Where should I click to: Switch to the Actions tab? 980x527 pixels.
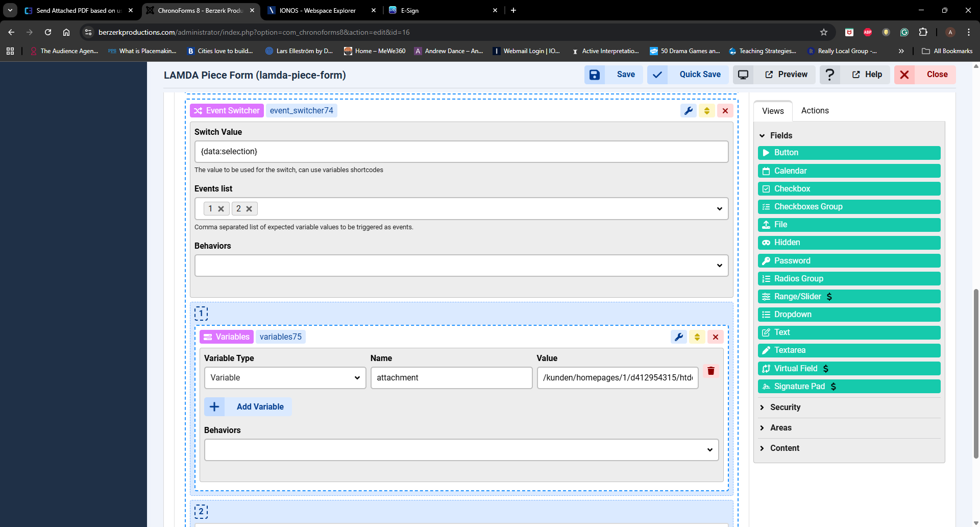[815, 111]
